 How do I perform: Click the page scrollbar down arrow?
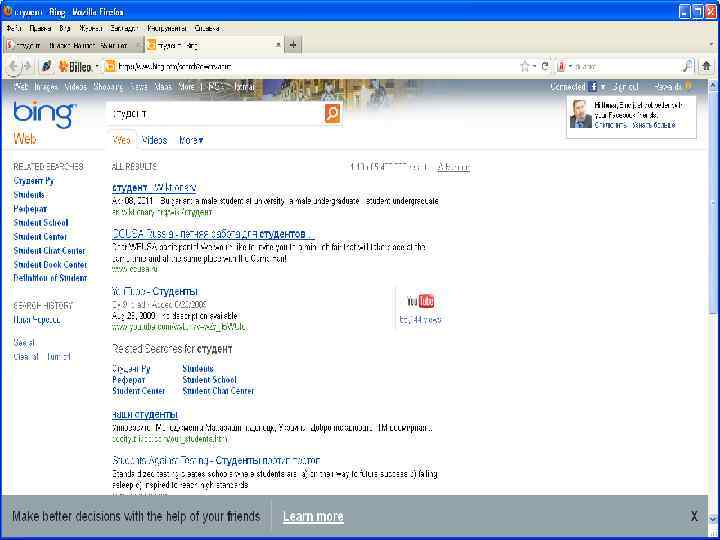(713, 519)
